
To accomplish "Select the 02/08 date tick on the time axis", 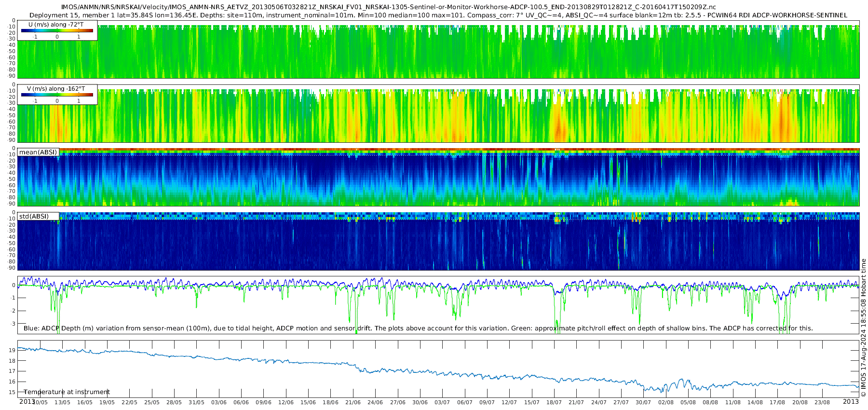I will 666,402.
